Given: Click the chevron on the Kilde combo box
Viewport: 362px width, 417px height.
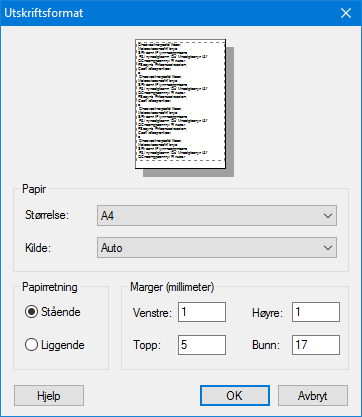Looking at the screenshot, I should pos(328,248).
